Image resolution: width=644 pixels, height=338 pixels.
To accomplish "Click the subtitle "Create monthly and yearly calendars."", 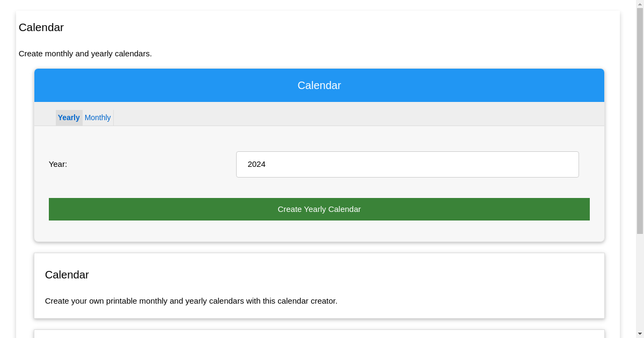I will 85,54.
